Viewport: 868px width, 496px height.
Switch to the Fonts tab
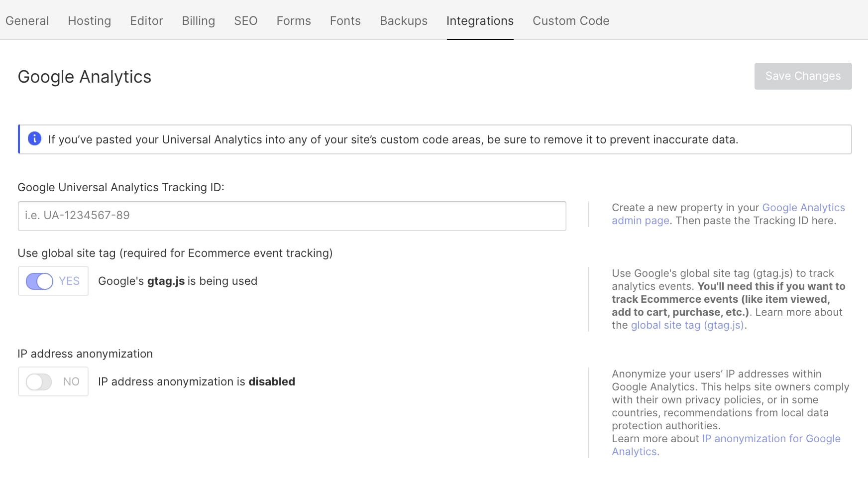(345, 20)
